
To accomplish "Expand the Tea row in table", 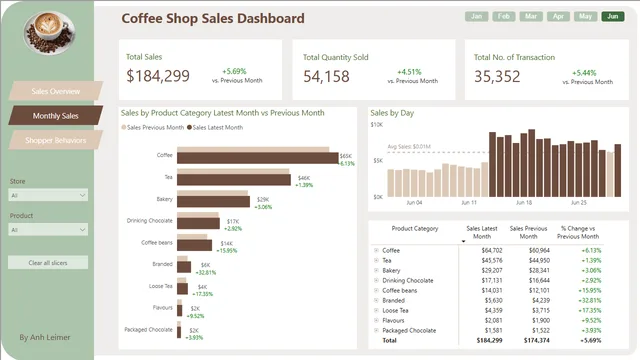I will click(376, 260).
